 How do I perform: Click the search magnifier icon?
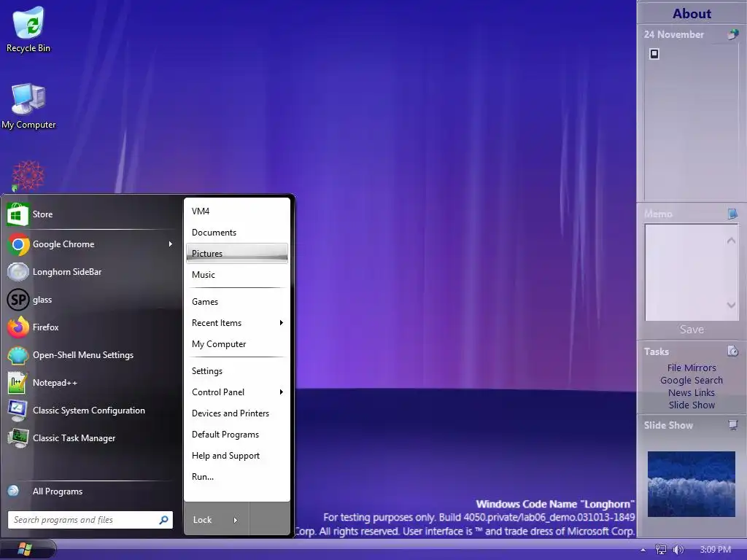163,520
